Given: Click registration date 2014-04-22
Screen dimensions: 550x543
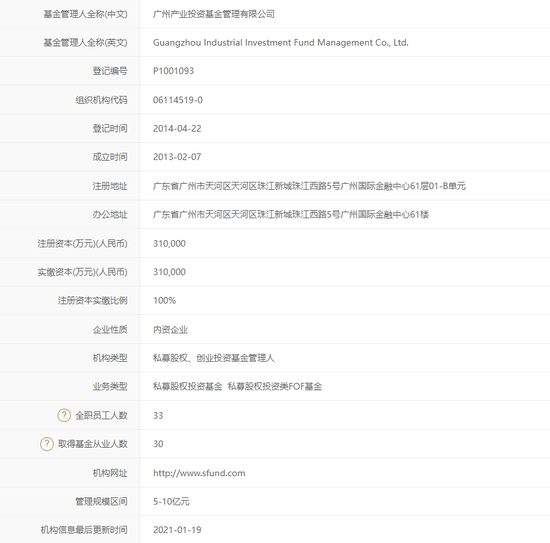Looking at the screenshot, I should [x=177, y=129].
